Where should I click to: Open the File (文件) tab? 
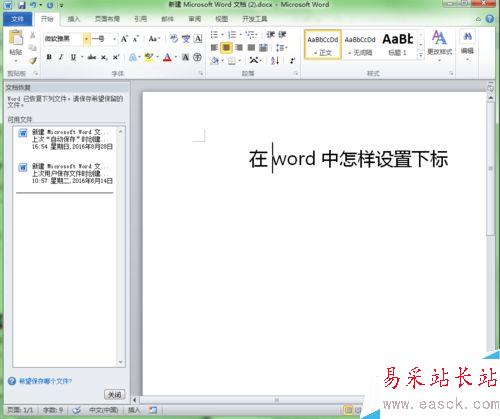pyautogui.click(x=18, y=19)
